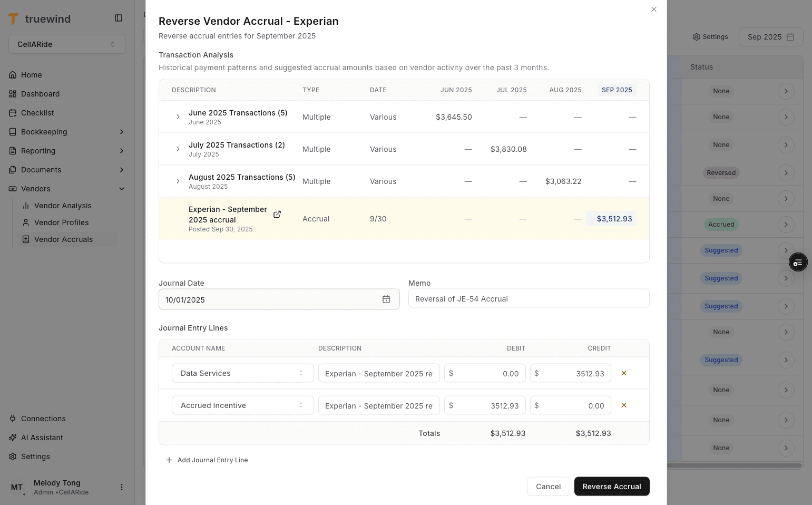The image size is (812, 505).
Task: Click the Documents copy icon
Action: 13,170
